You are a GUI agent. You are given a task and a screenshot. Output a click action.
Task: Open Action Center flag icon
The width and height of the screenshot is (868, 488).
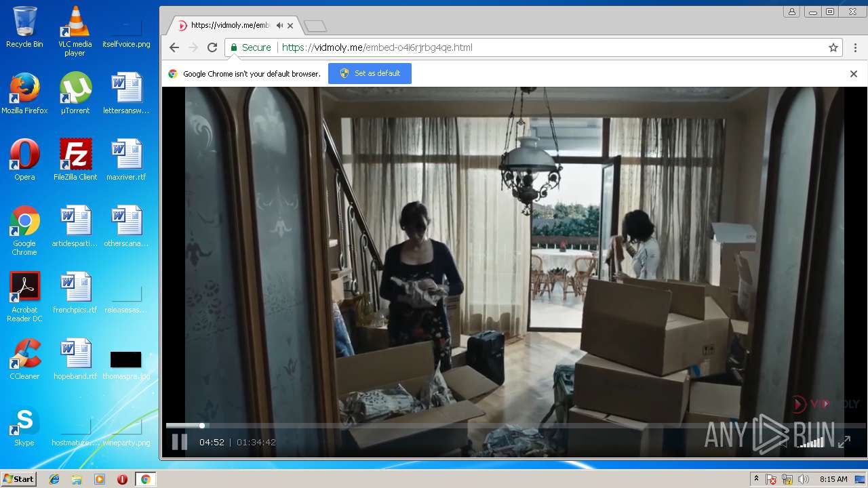(x=771, y=479)
